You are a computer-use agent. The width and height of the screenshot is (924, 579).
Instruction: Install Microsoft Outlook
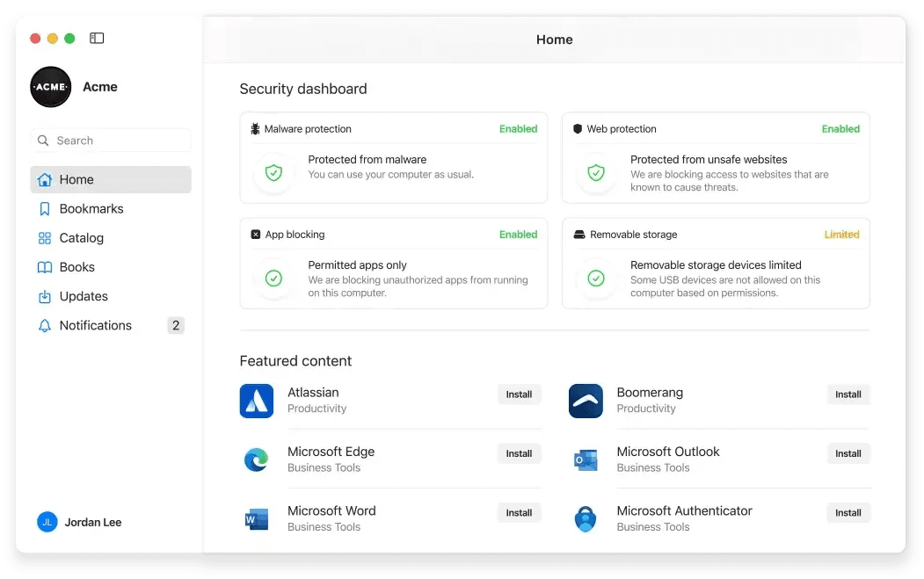point(848,453)
